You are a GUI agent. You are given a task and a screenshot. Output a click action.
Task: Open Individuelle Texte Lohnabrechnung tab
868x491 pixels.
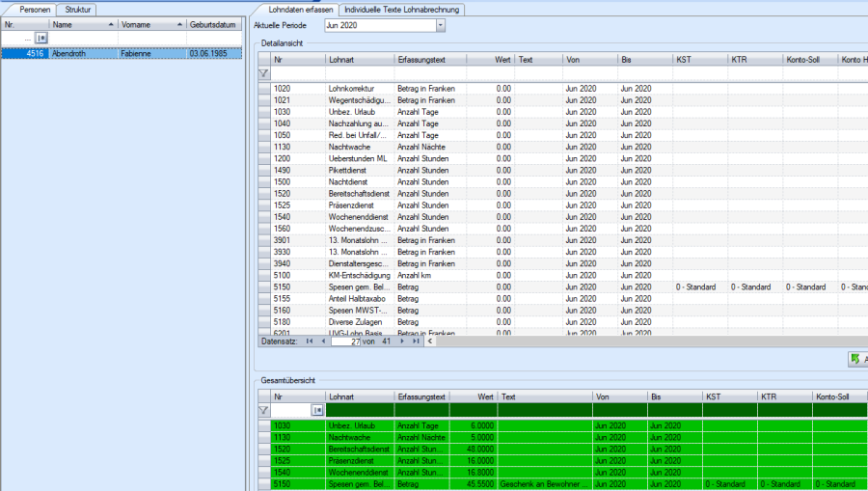403,10
